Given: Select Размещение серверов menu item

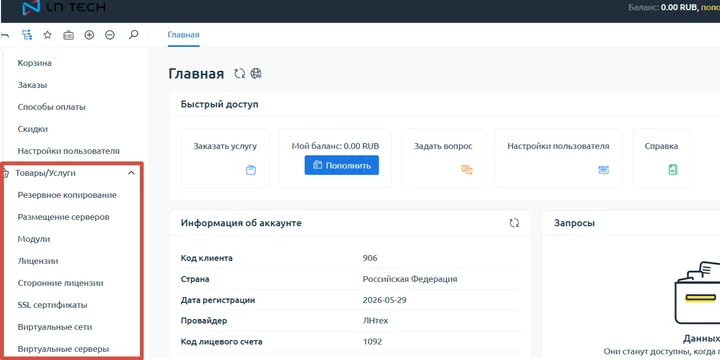Looking at the screenshot, I should 63,217.
